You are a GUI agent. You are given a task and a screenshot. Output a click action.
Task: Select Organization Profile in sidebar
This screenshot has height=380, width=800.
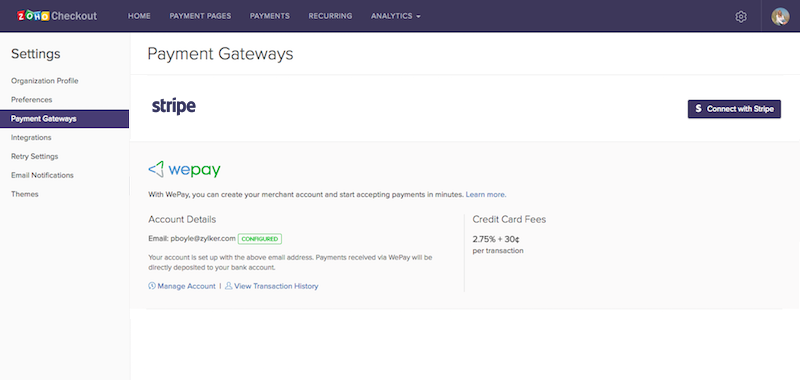(x=45, y=81)
